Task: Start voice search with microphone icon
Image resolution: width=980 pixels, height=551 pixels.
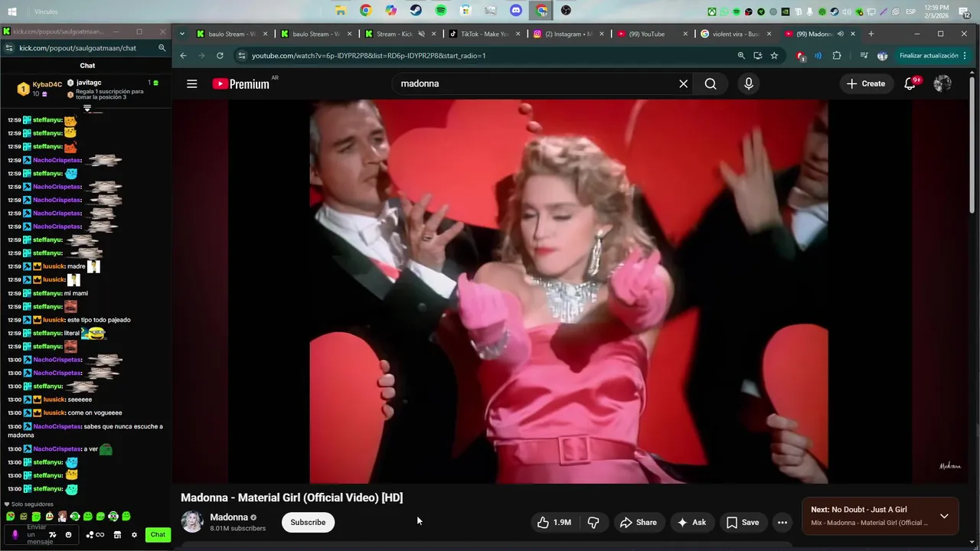Action: click(749, 83)
